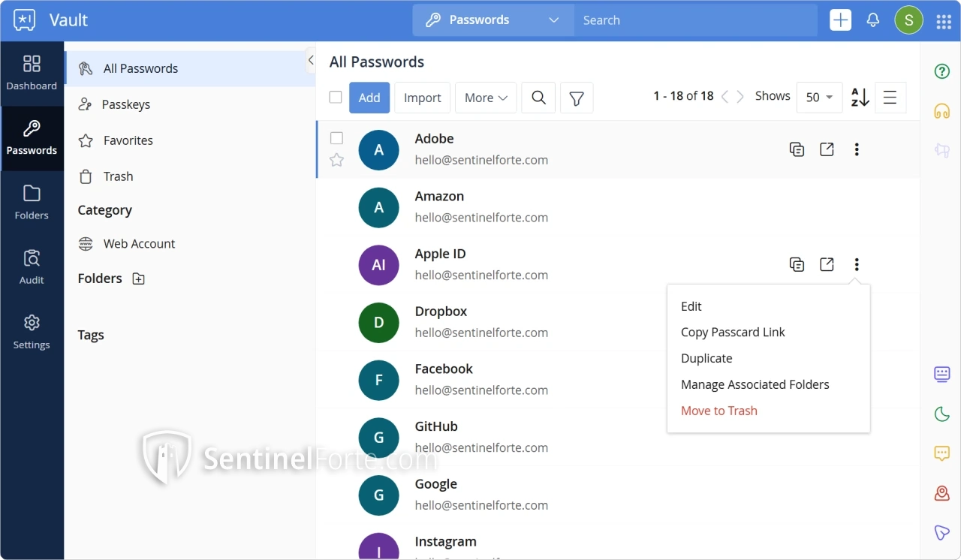Click the Google entry avatar
The height and width of the screenshot is (560, 961).
378,495
